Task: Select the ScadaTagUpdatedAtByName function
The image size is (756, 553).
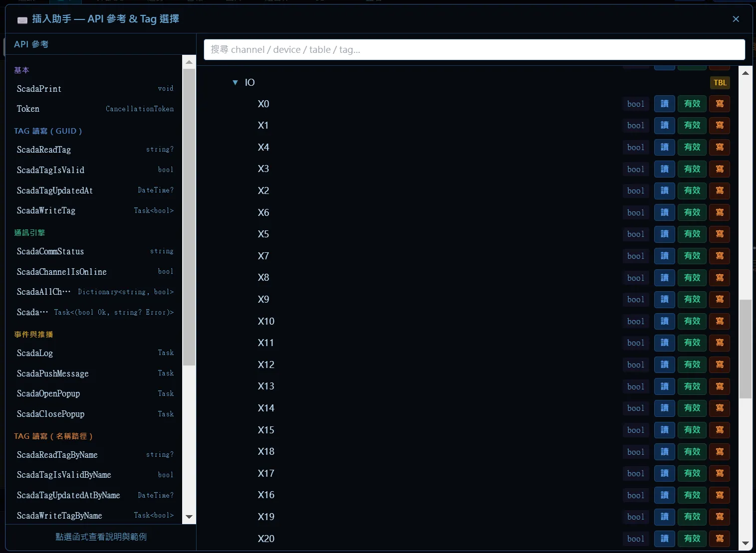Action: pos(95,495)
